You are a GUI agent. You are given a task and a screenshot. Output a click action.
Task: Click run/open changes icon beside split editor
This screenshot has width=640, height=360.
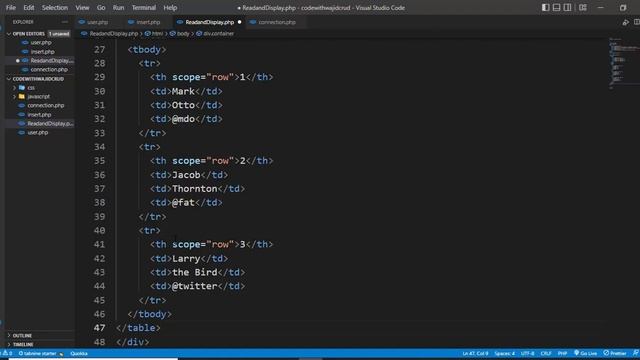tap(625, 22)
